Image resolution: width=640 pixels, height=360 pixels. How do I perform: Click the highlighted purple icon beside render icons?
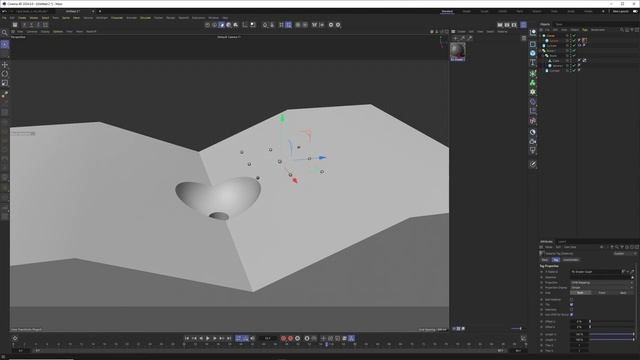[523, 25]
